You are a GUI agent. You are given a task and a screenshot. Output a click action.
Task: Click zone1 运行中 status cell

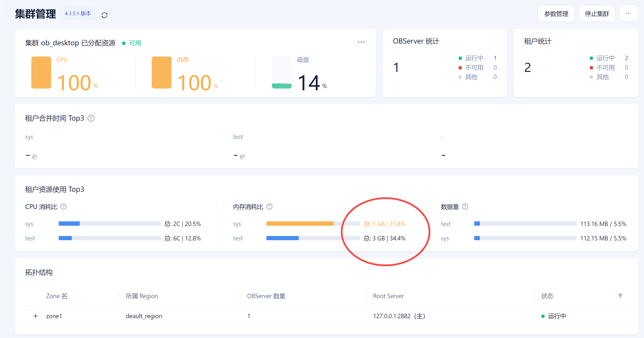tap(553, 316)
